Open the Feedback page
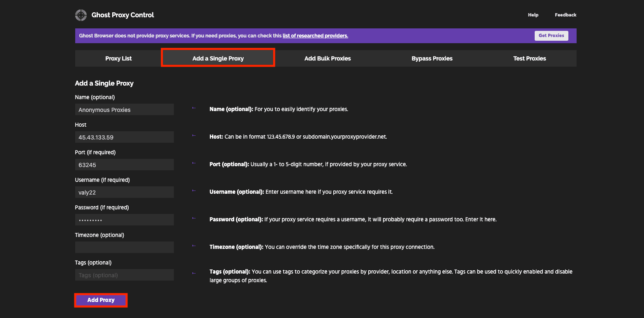This screenshot has height=318, width=644. (566, 15)
